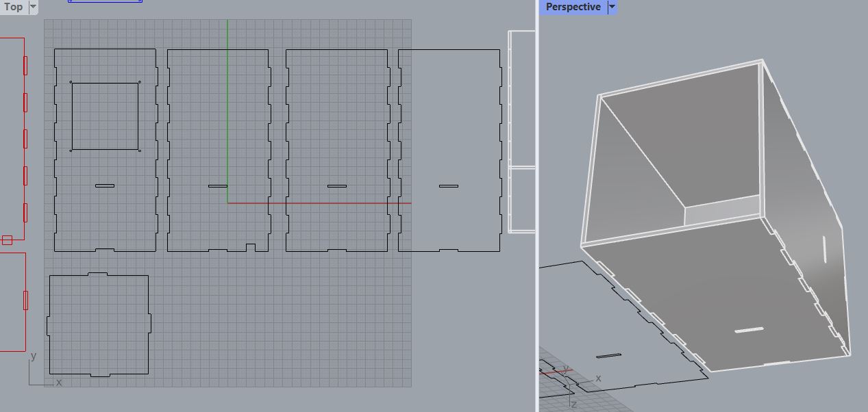The height and width of the screenshot is (412, 868).
Task: Pick the top-left corner hole of square cutout
Action: (71, 83)
